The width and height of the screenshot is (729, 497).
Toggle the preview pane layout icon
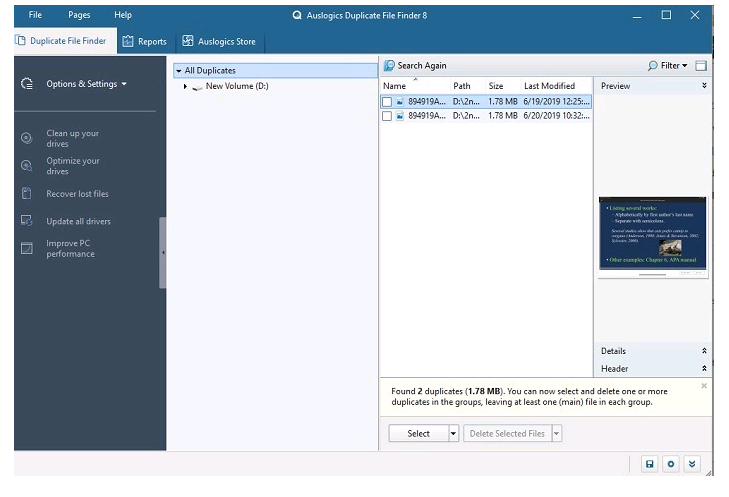701,66
